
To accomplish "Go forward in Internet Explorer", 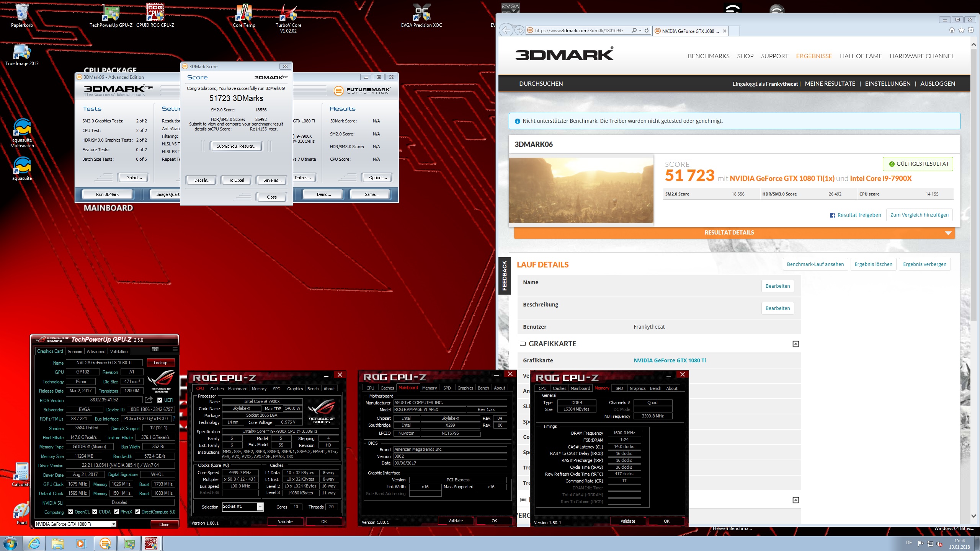I will pos(519,30).
